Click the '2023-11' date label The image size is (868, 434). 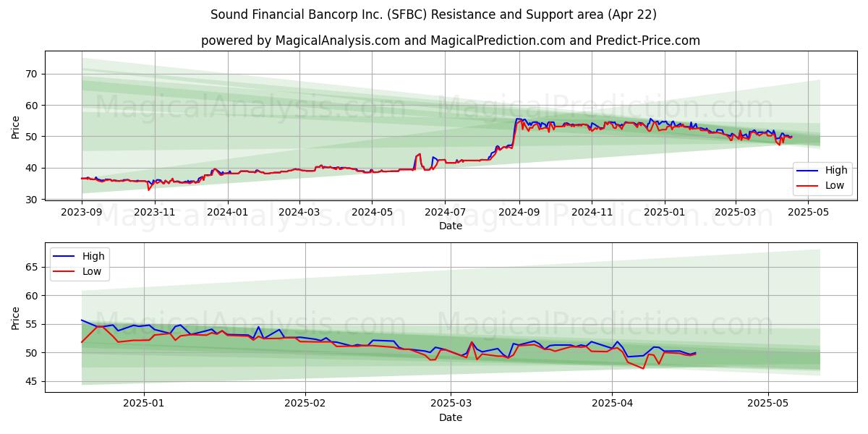click(x=155, y=212)
